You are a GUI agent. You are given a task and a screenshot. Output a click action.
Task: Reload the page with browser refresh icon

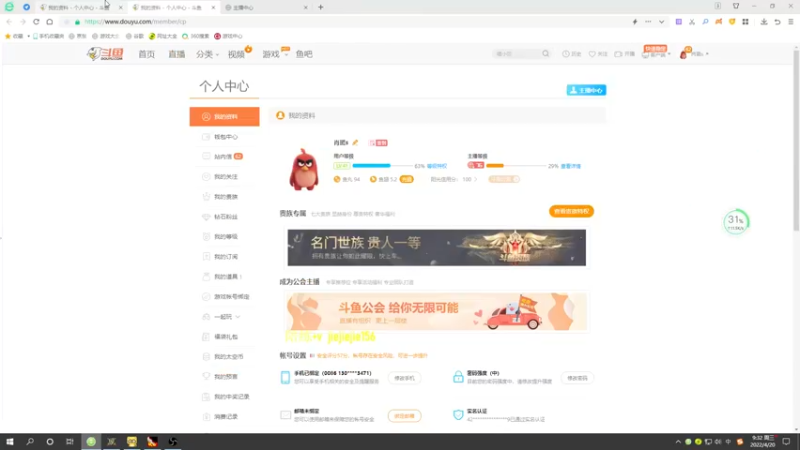pos(36,22)
